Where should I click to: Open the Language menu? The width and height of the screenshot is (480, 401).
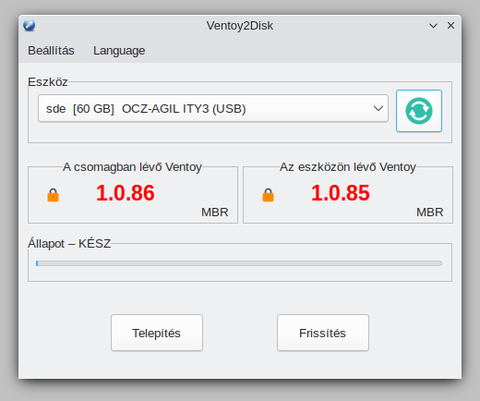(119, 51)
